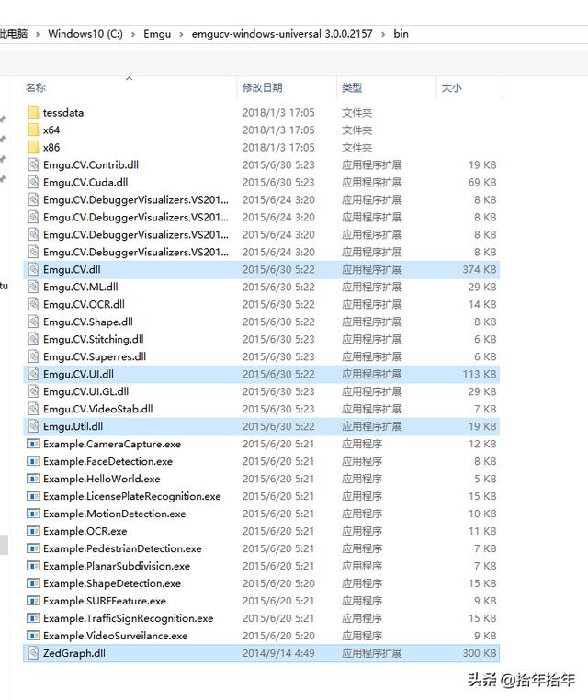Click the ZedGraph.dll file icon
The height and width of the screenshot is (700, 588).
33,652
